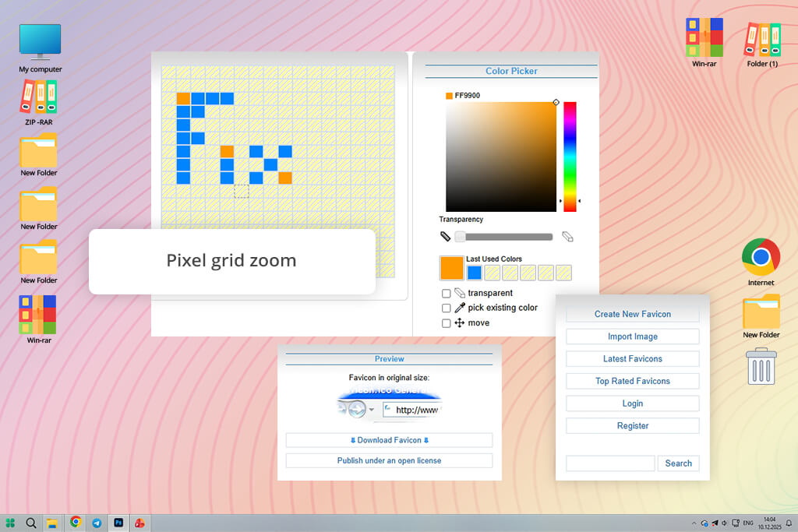
Task: Click the eraser icon beside transparent option
Action: point(460,293)
